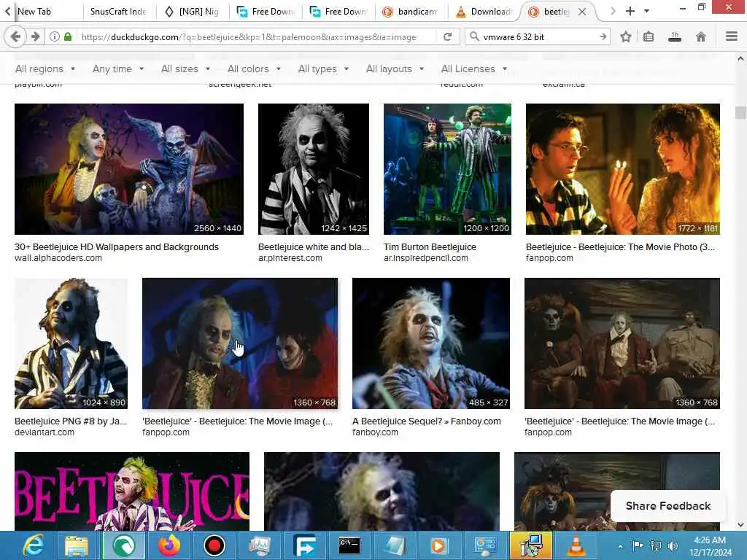Click the Share Feedback button
This screenshot has width=747, height=560.
coord(668,506)
